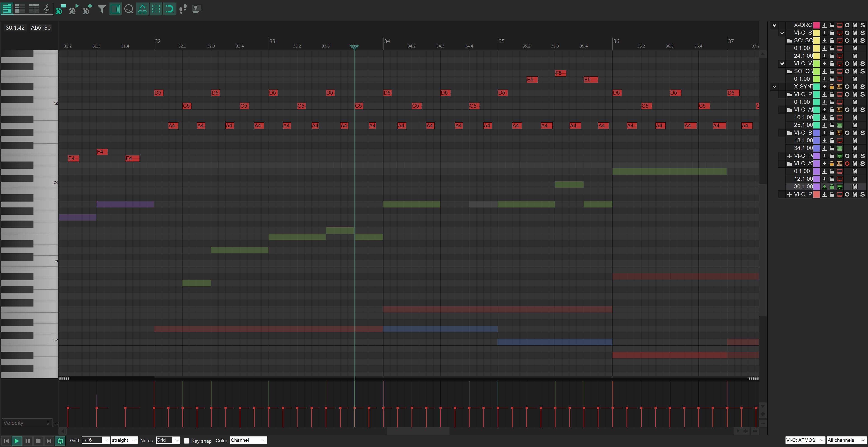Click the folder icon of VI-C: B
The image size is (868, 447).
(x=789, y=133)
